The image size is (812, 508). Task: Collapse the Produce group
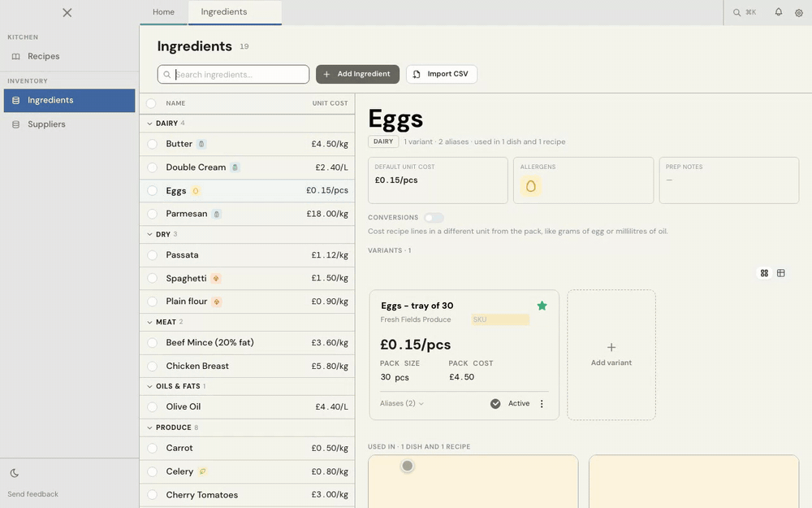pyautogui.click(x=149, y=428)
